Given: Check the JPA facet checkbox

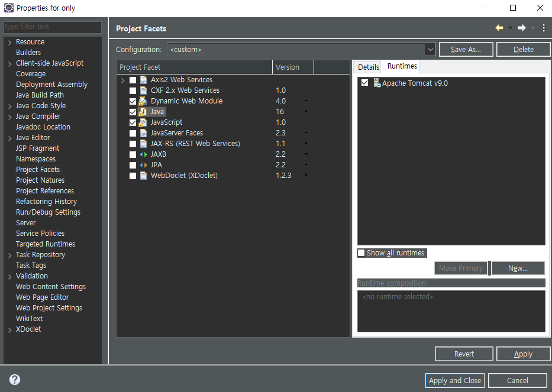Looking at the screenshot, I should point(133,165).
